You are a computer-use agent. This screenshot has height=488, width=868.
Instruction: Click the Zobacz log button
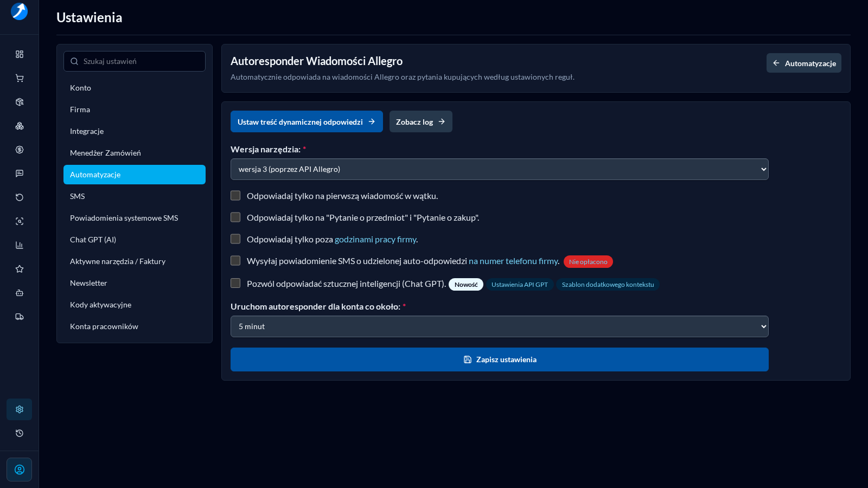421,121
